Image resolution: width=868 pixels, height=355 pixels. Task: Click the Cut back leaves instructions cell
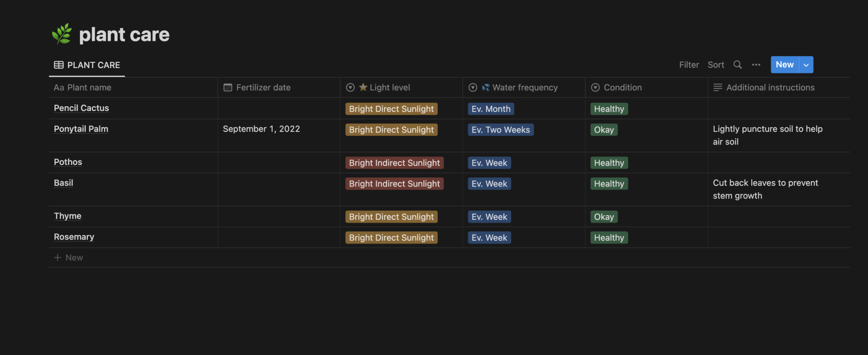click(779, 189)
